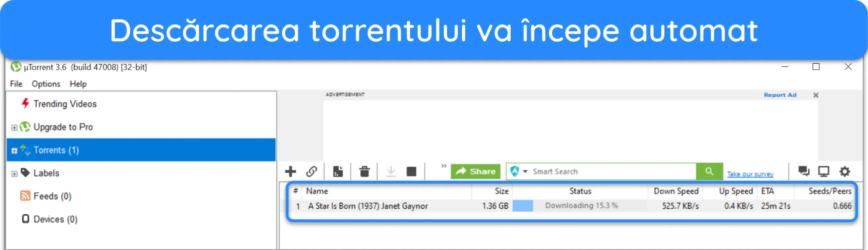This screenshot has height=250, width=868.
Task: Sort by the ETA column header
Action: click(x=775, y=191)
